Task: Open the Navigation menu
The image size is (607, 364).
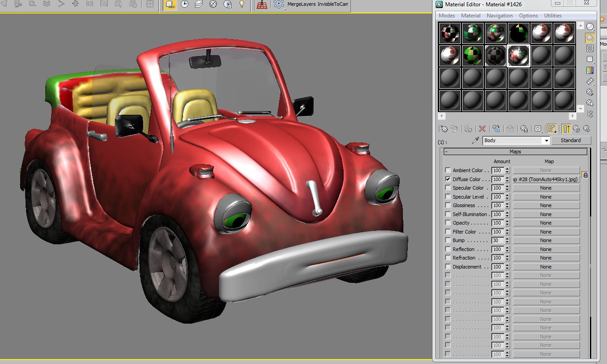Action: coord(499,16)
